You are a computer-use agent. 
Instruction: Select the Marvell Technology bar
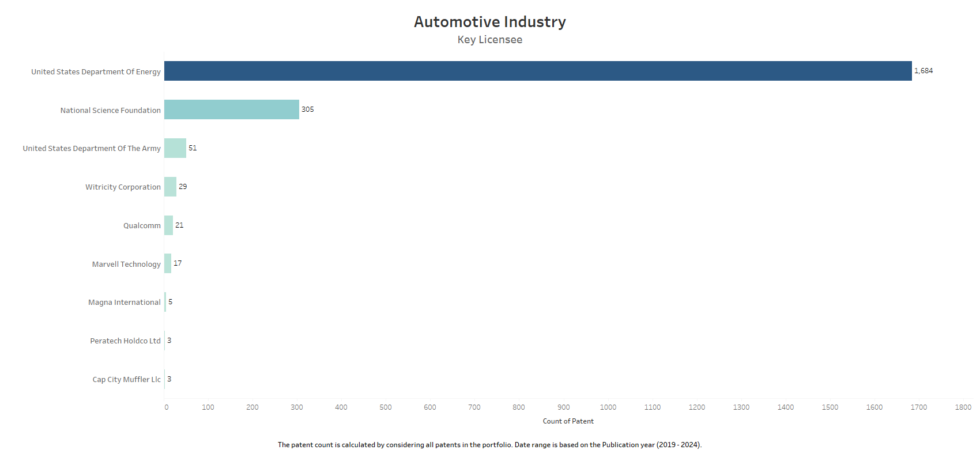click(168, 263)
